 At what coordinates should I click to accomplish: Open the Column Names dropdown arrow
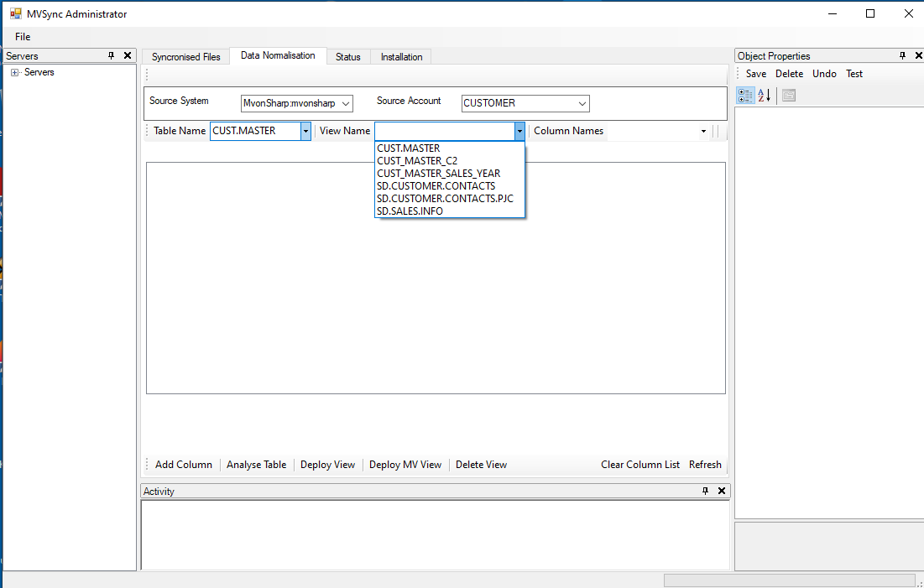(703, 131)
